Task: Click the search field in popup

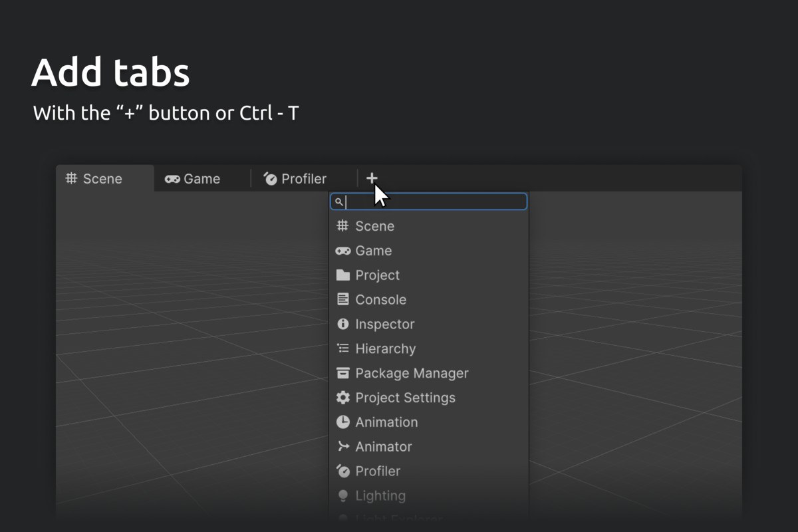Action: [x=429, y=201]
